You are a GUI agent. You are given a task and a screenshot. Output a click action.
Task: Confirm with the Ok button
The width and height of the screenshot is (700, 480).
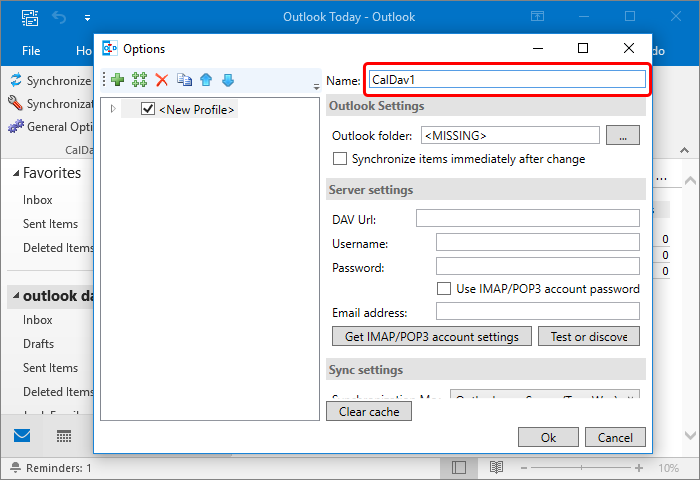pos(548,437)
